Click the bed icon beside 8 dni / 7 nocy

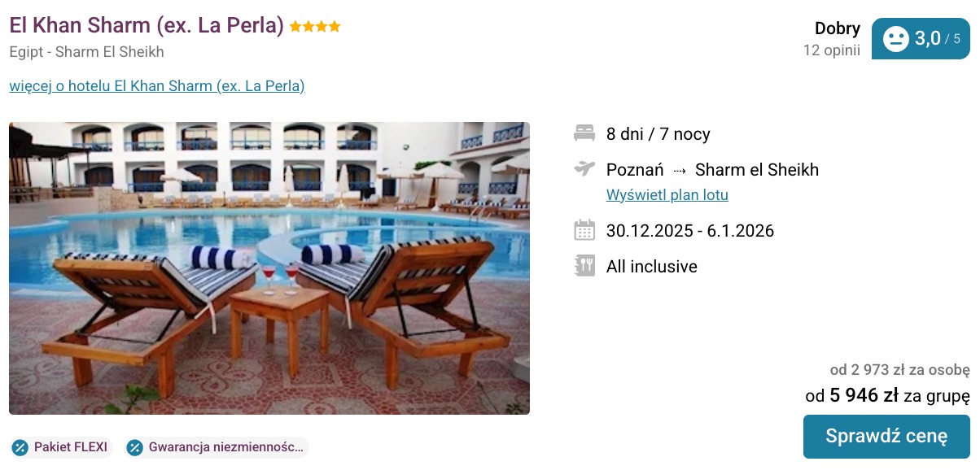click(x=584, y=133)
